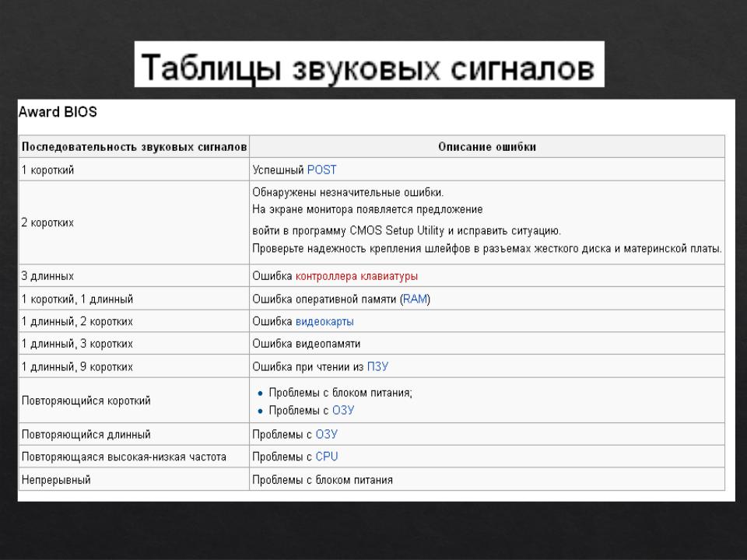
Task: Click ОЗУ link in 'Повторяющийся длинный' row
Action: point(326,434)
